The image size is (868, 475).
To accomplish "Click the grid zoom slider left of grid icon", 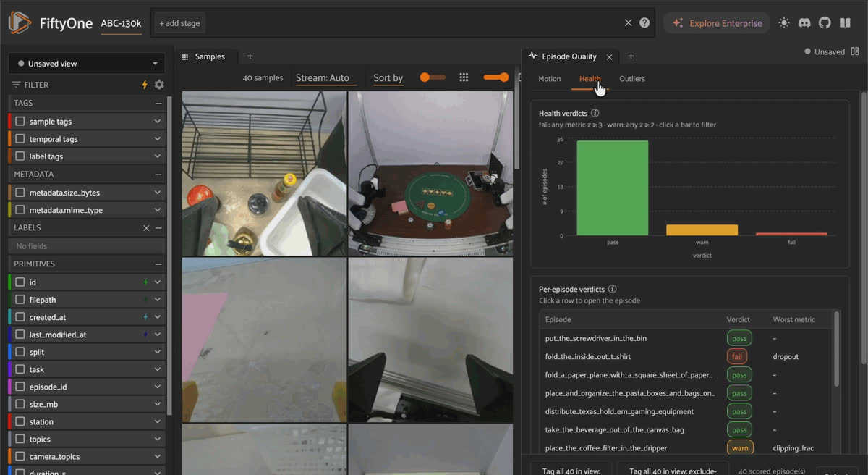I will coord(433,77).
